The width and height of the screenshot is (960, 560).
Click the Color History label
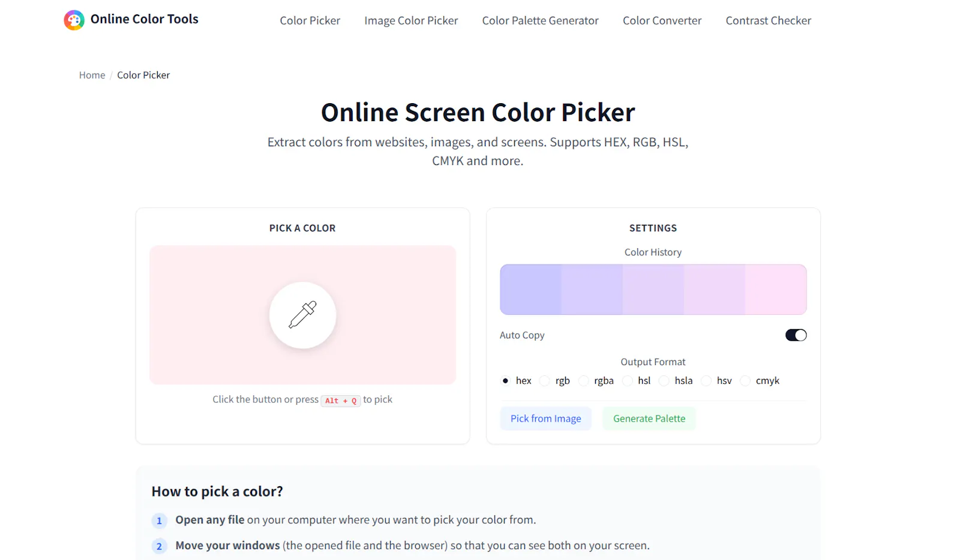(653, 252)
